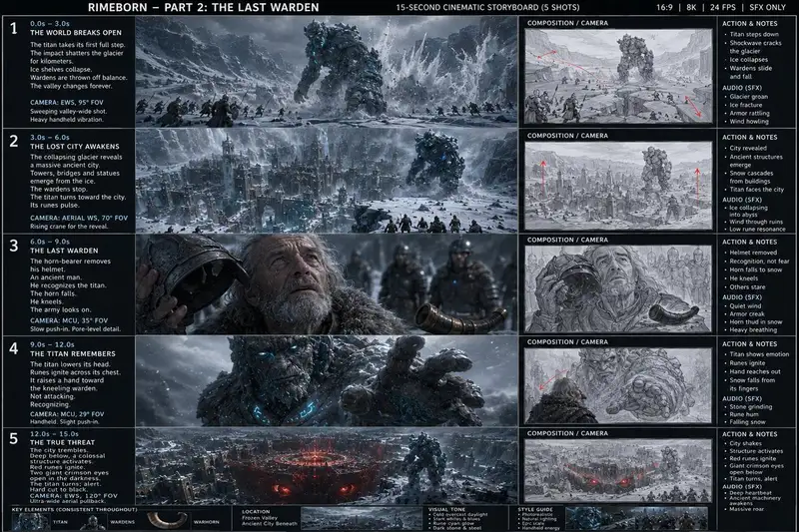Click the large shot number '2'

point(14,141)
